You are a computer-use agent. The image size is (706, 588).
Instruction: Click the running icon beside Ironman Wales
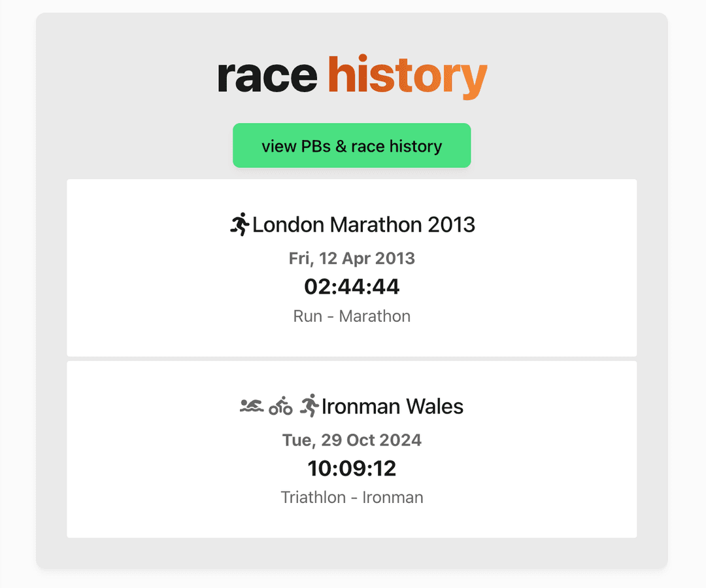(x=309, y=406)
